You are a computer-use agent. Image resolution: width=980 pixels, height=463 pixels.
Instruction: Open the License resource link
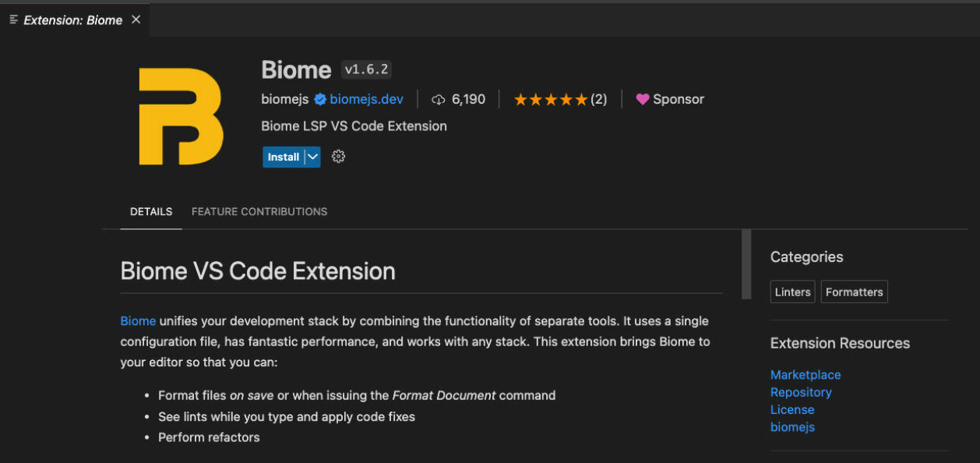click(792, 409)
